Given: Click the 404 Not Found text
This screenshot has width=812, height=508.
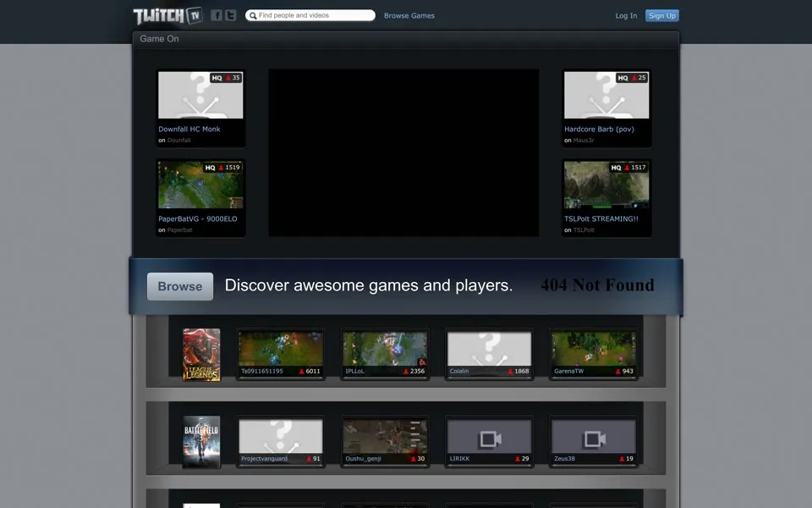Looking at the screenshot, I should coord(598,285).
